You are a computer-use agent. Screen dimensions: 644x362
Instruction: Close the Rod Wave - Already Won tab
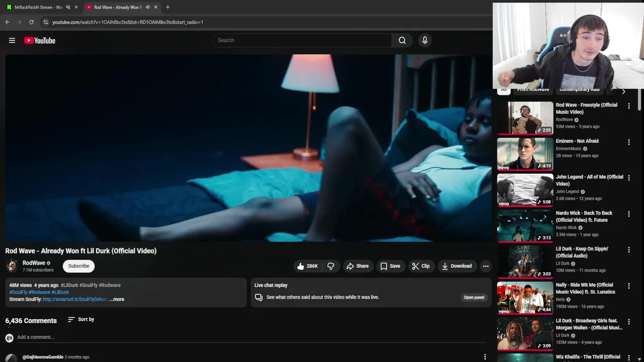click(155, 7)
